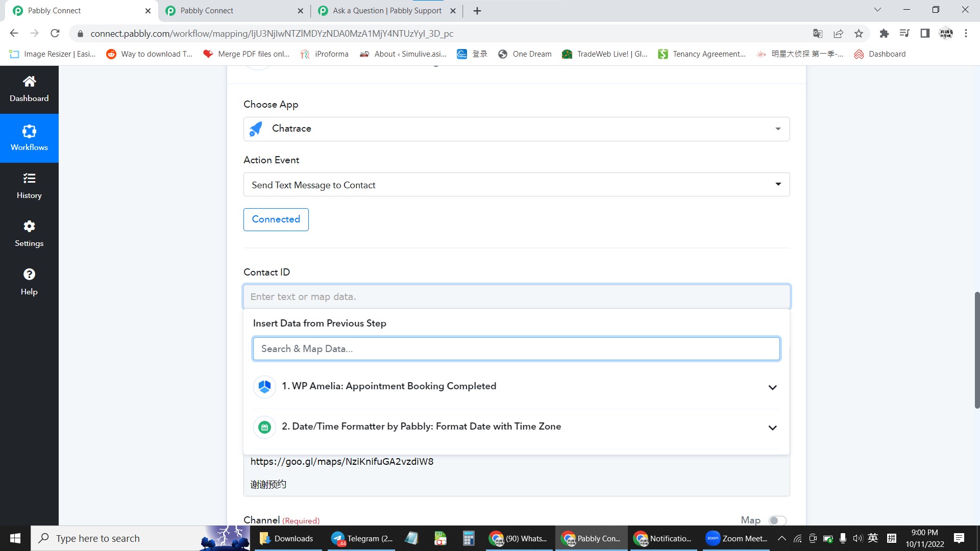Bookmark this page with the star icon

(859, 33)
